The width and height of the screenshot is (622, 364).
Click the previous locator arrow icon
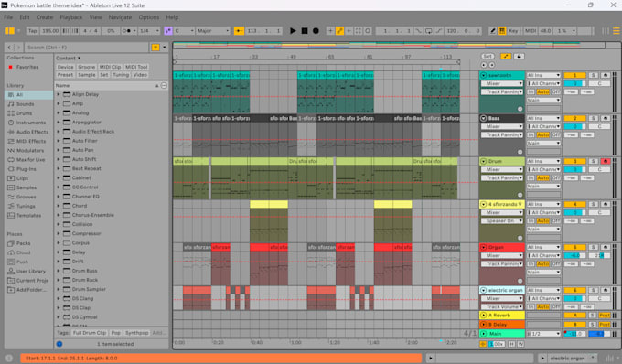coord(484,65)
